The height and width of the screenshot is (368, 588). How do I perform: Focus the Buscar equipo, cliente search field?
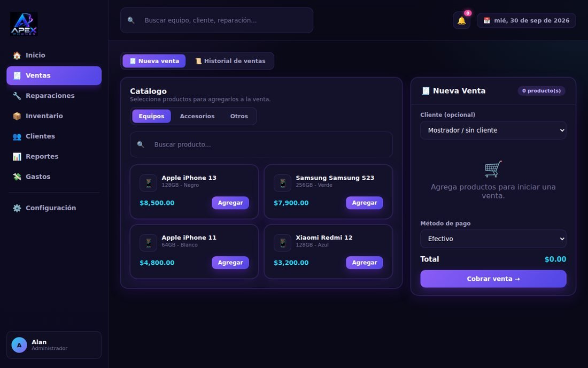tap(216, 20)
